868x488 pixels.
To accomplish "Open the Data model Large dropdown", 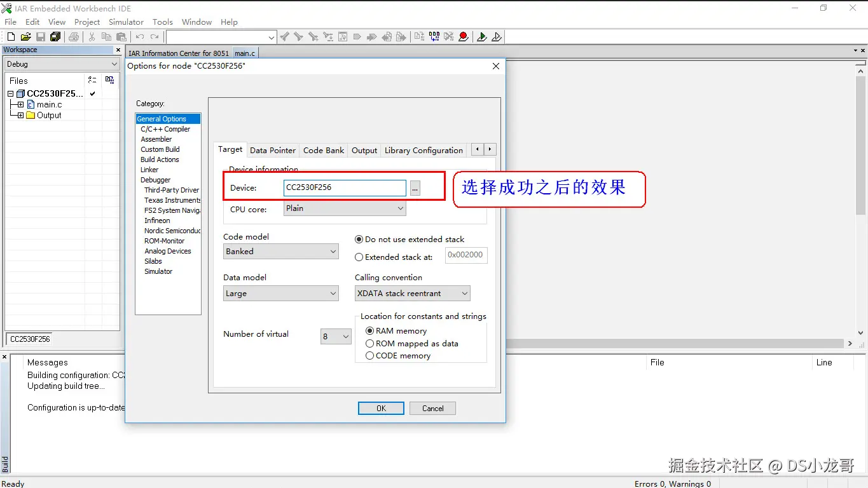I will [281, 294].
